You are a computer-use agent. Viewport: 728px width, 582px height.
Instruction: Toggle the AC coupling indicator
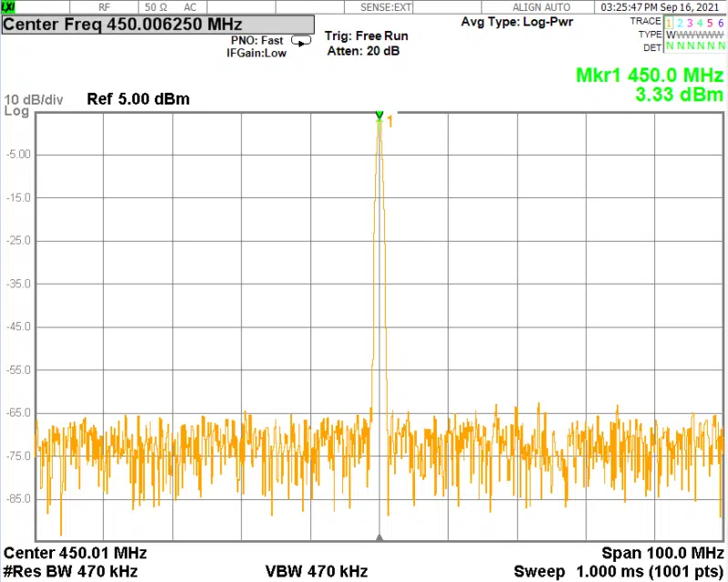[190, 6]
